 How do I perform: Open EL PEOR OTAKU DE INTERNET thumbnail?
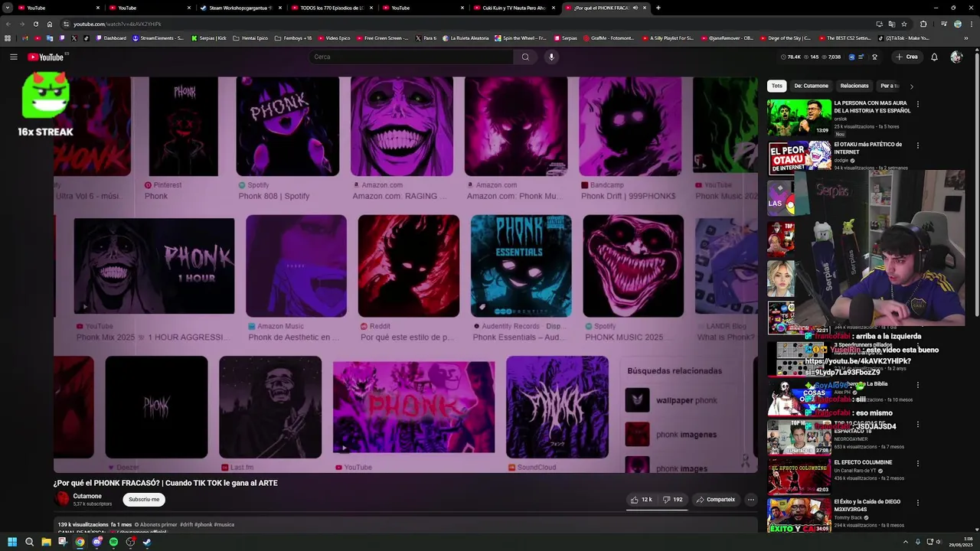click(x=799, y=158)
